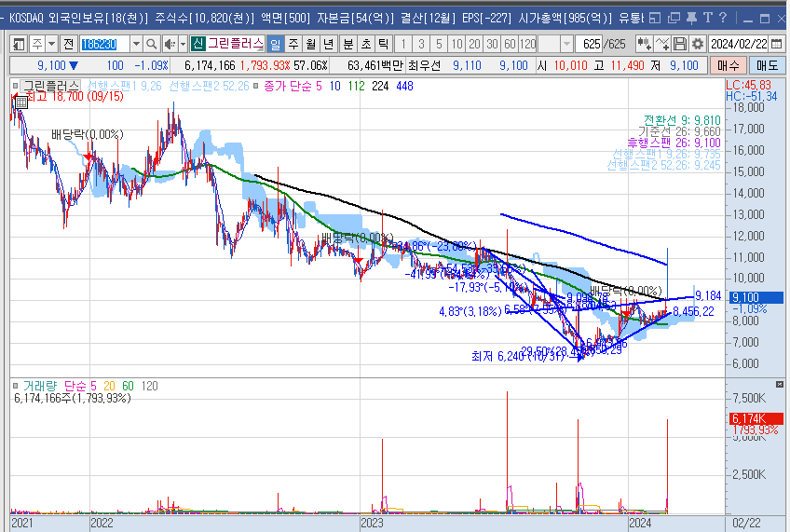The height and width of the screenshot is (532, 790).
Task: Click the add indicator line icon
Action: pyautogui.click(x=662, y=45)
